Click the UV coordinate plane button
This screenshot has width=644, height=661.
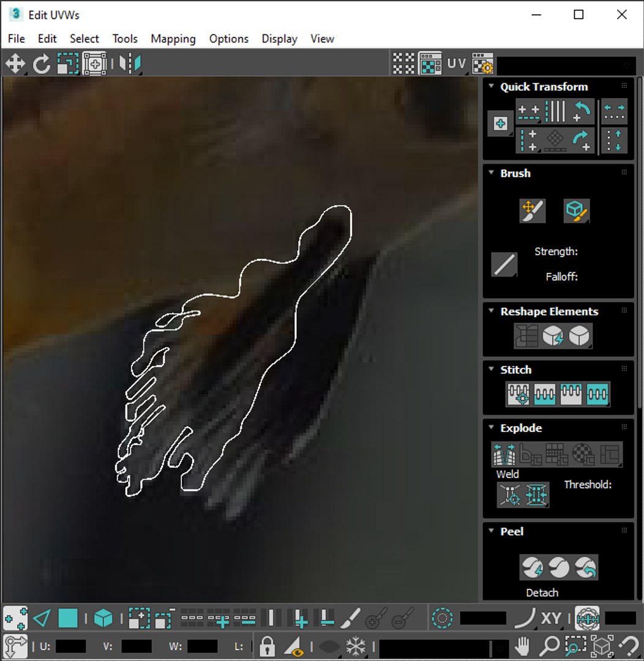coord(457,64)
